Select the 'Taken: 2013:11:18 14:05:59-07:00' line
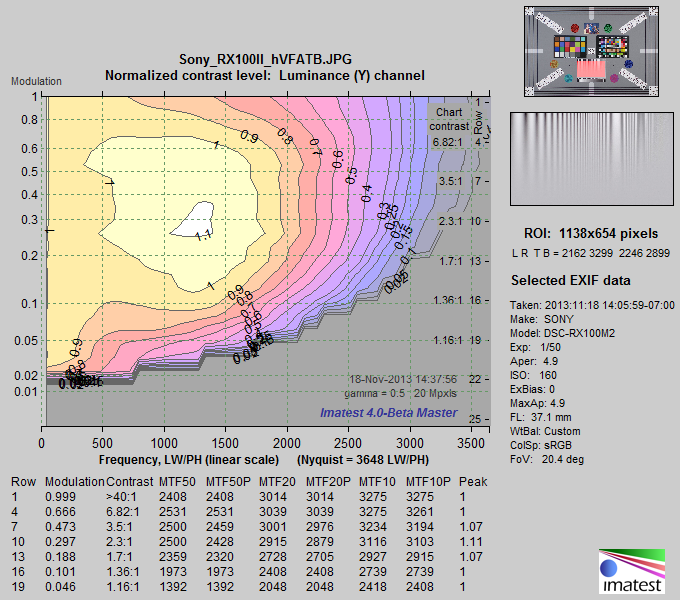 (x=592, y=305)
